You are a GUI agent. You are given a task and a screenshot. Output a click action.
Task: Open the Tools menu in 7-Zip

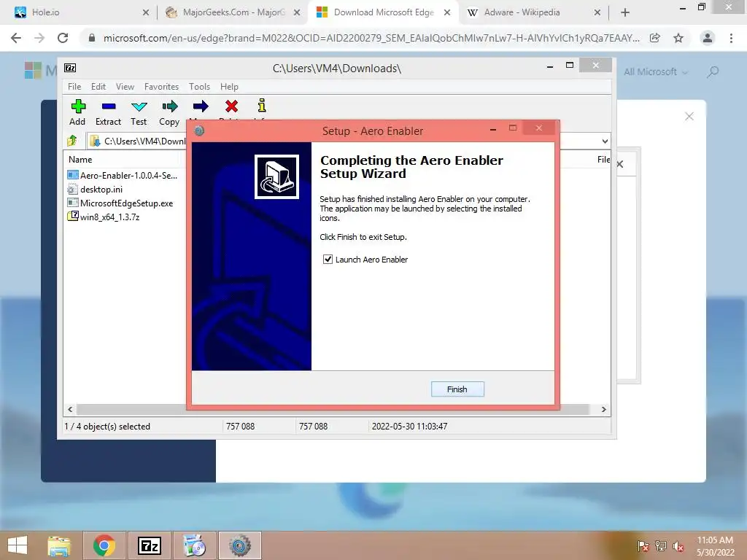click(199, 87)
